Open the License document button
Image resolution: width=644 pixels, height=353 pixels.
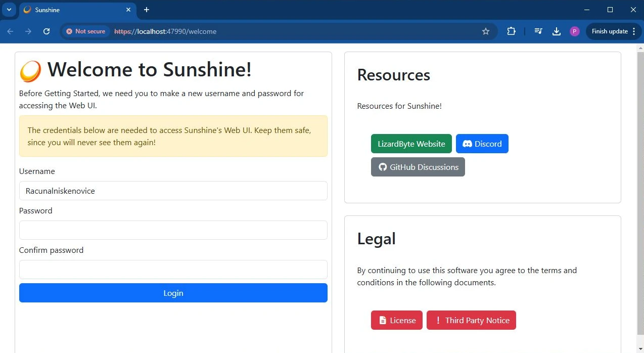coord(397,320)
